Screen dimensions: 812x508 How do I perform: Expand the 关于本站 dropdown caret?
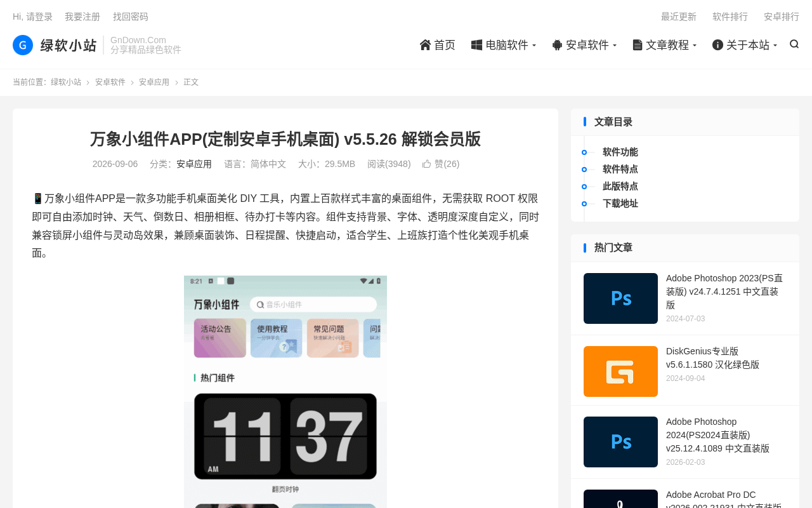(x=775, y=45)
